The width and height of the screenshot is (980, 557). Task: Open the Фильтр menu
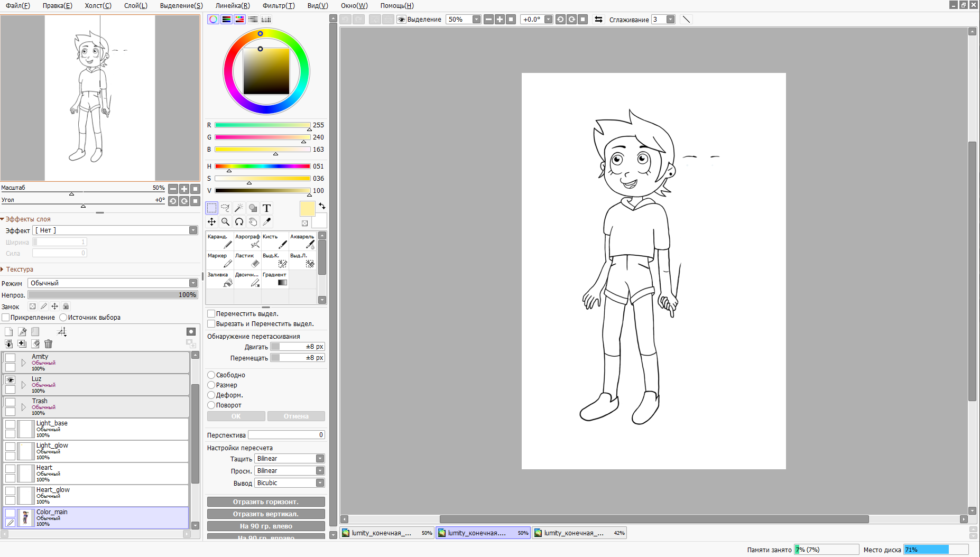click(279, 6)
